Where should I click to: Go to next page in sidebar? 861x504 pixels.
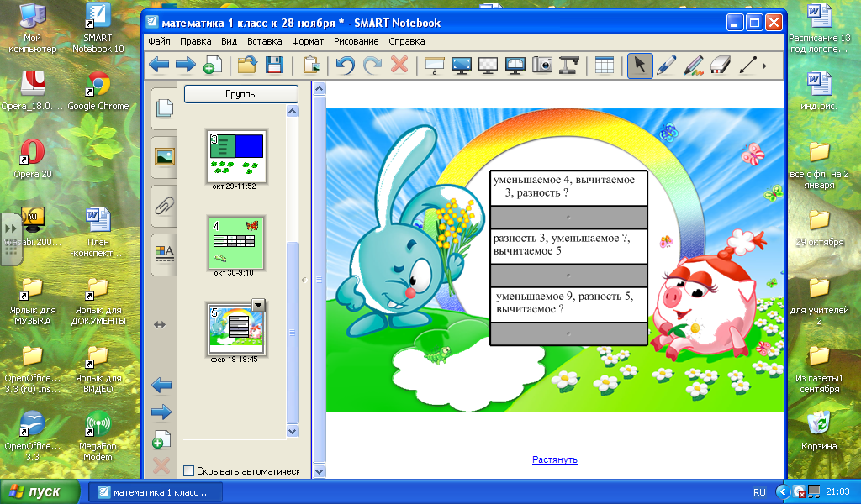click(161, 412)
